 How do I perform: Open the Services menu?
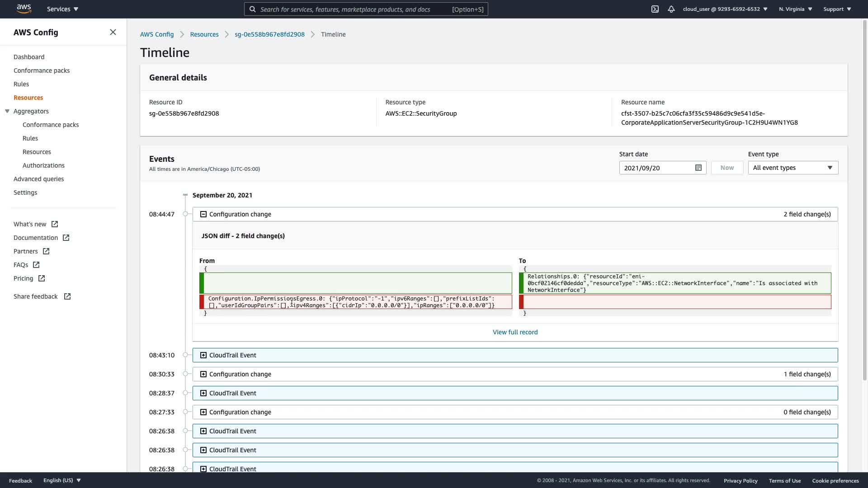(62, 9)
